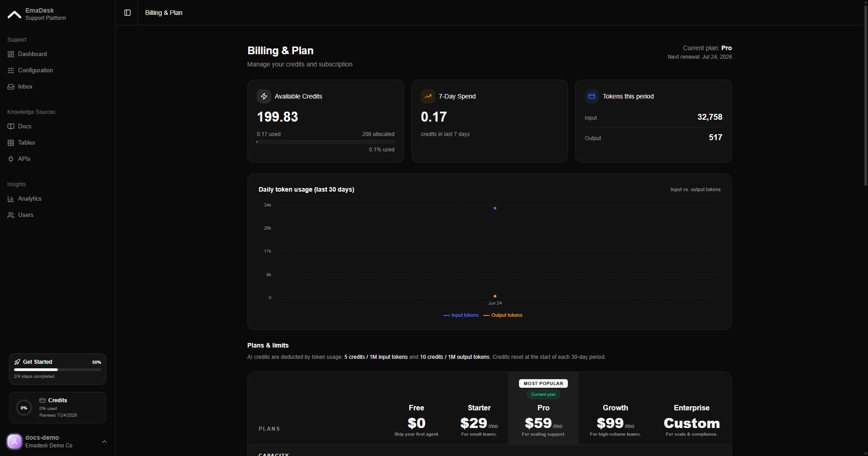The width and height of the screenshot is (868, 456).
Task: Click the Docs book icon
Action: [x=11, y=127]
